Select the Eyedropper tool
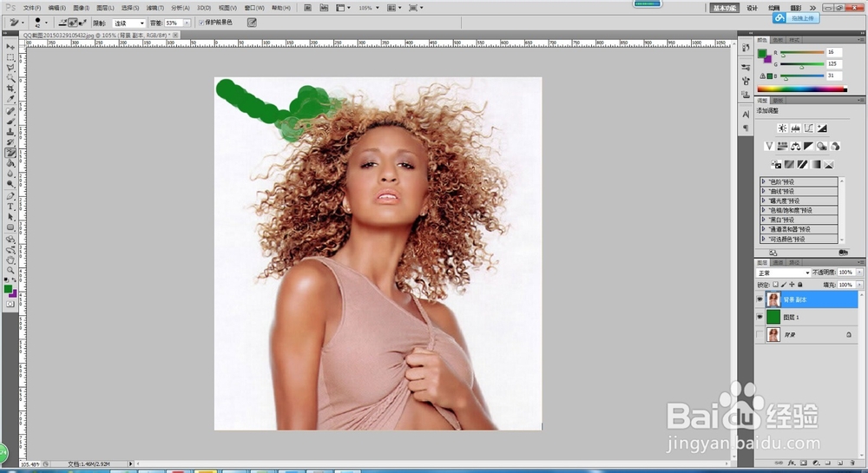This screenshot has width=868, height=473. click(x=10, y=100)
